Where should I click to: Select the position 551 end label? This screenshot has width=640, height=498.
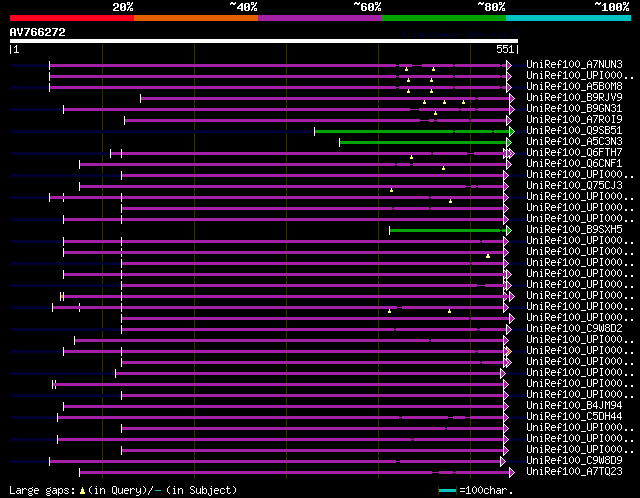[x=505, y=49]
